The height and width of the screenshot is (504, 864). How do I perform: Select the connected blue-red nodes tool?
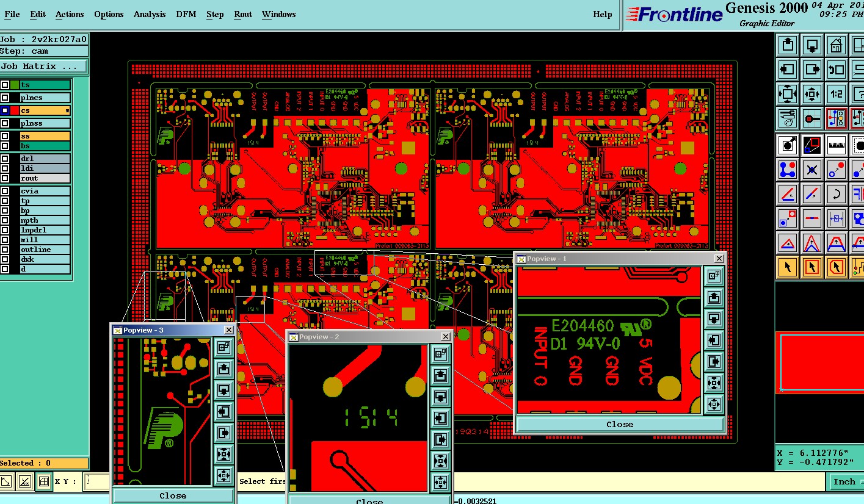(x=788, y=169)
